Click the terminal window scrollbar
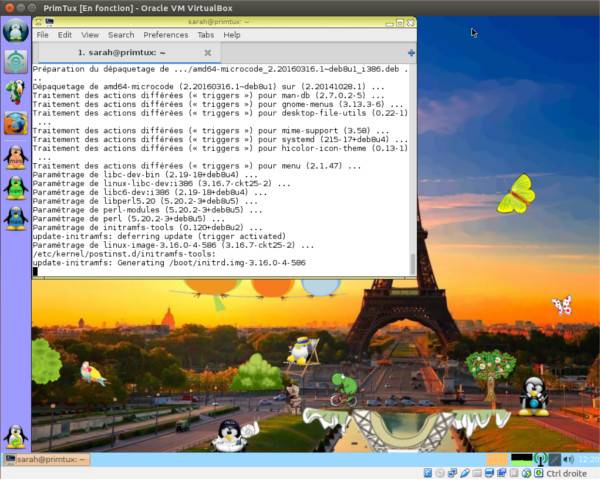Screen dimensions: 600x480 412,264
